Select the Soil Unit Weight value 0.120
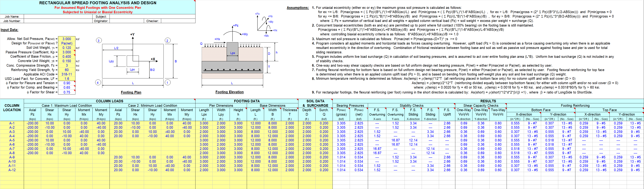644x189 pixels. coord(67,48)
